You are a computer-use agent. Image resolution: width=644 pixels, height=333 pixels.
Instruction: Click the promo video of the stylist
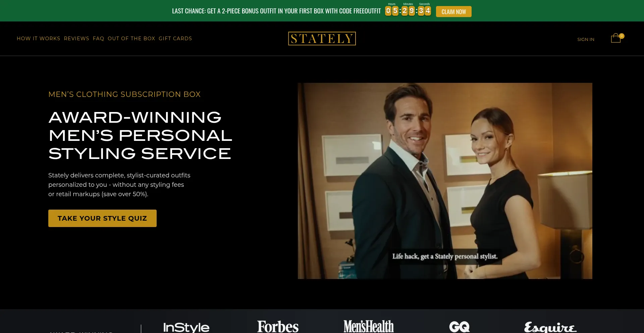pyautogui.click(x=445, y=181)
